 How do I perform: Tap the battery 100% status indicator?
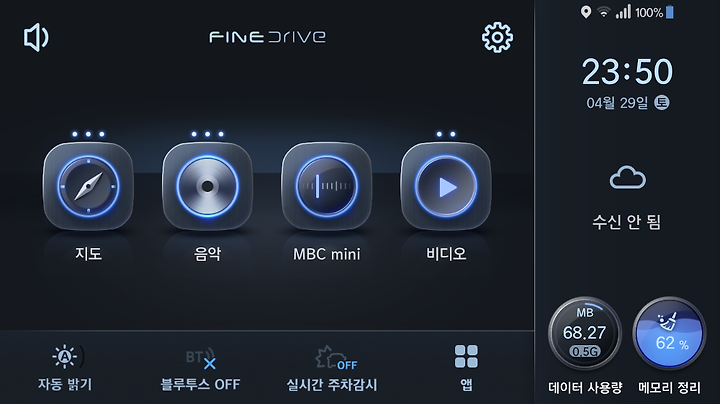click(x=654, y=12)
